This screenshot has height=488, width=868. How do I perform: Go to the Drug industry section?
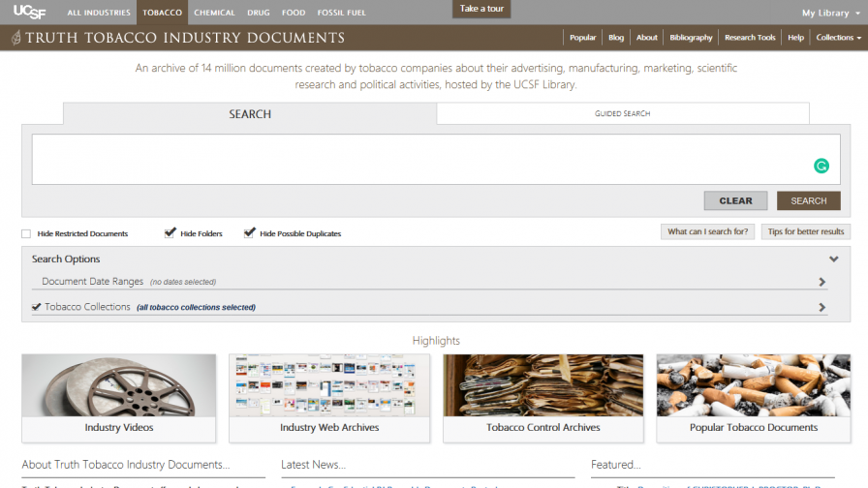point(259,13)
